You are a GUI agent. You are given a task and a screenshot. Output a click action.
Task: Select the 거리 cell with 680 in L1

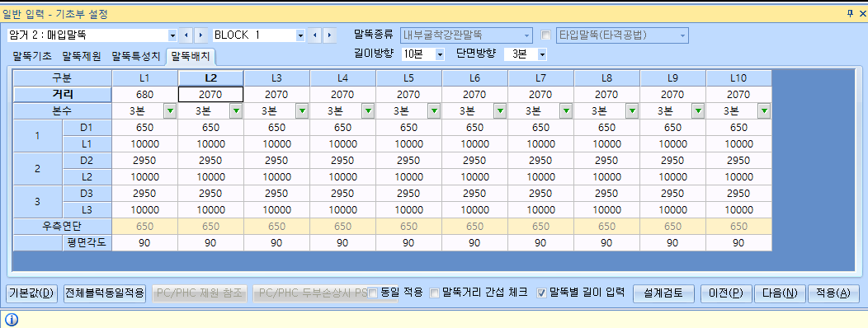coord(144,95)
